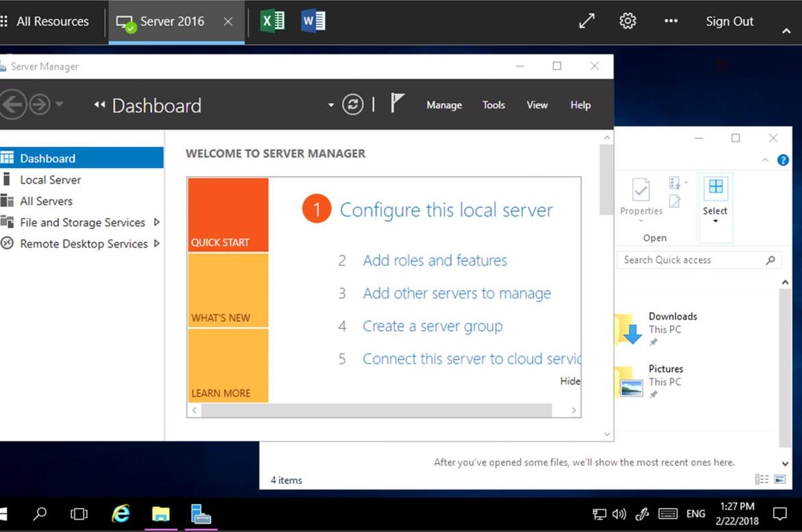Click Create a server group
The width and height of the screenshot is (802, 532).
point(433,326)
